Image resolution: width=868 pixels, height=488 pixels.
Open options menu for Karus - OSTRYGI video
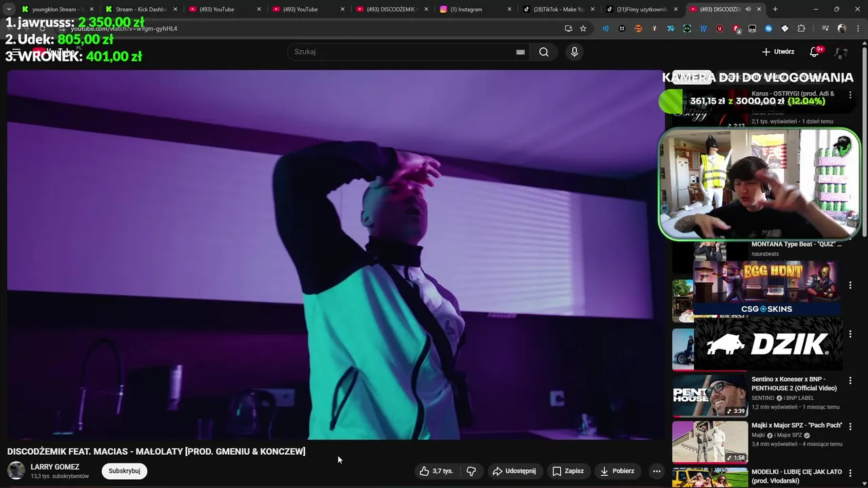[850, 96]
